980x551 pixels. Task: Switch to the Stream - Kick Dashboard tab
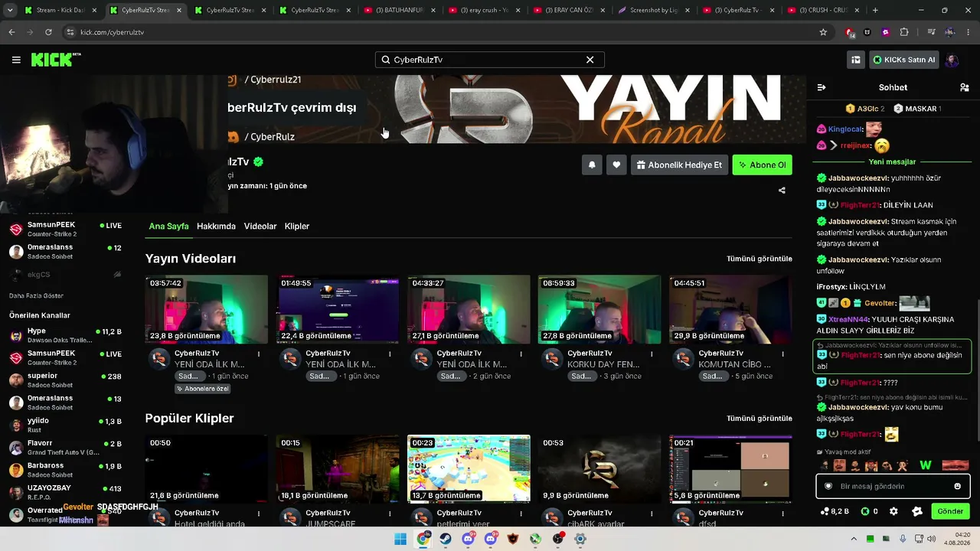tap(60, 10)
